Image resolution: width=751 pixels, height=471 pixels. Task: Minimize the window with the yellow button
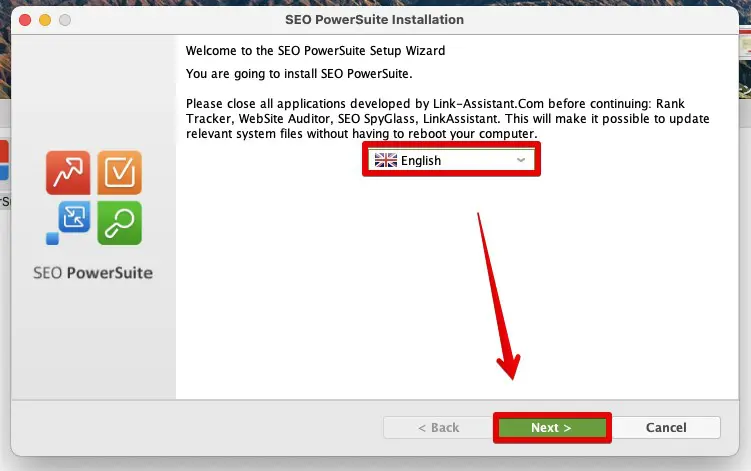(x=46, y=20)
